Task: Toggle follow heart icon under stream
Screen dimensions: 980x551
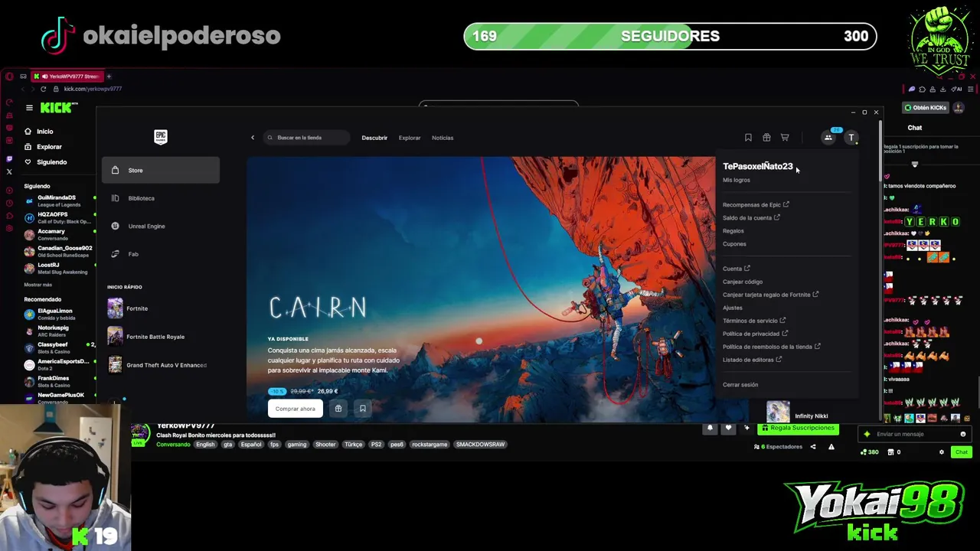Action: pos(728,428)
